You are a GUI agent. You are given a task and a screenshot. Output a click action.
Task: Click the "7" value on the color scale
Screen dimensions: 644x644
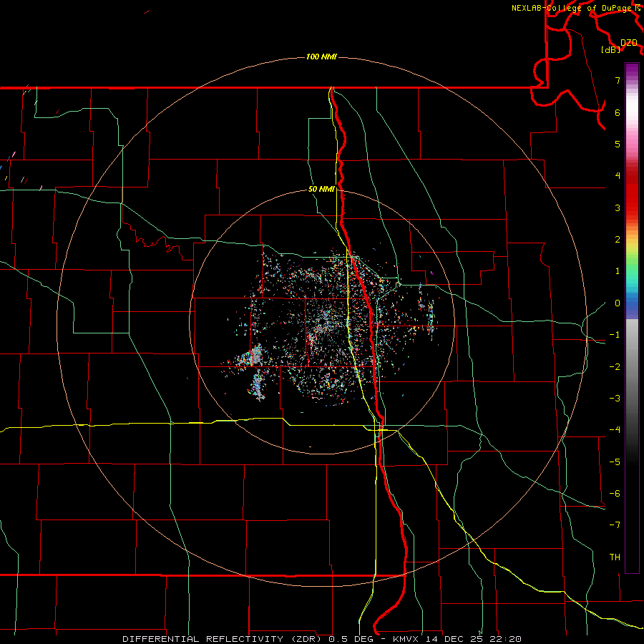pyautogui.click(x=618, y=80)
